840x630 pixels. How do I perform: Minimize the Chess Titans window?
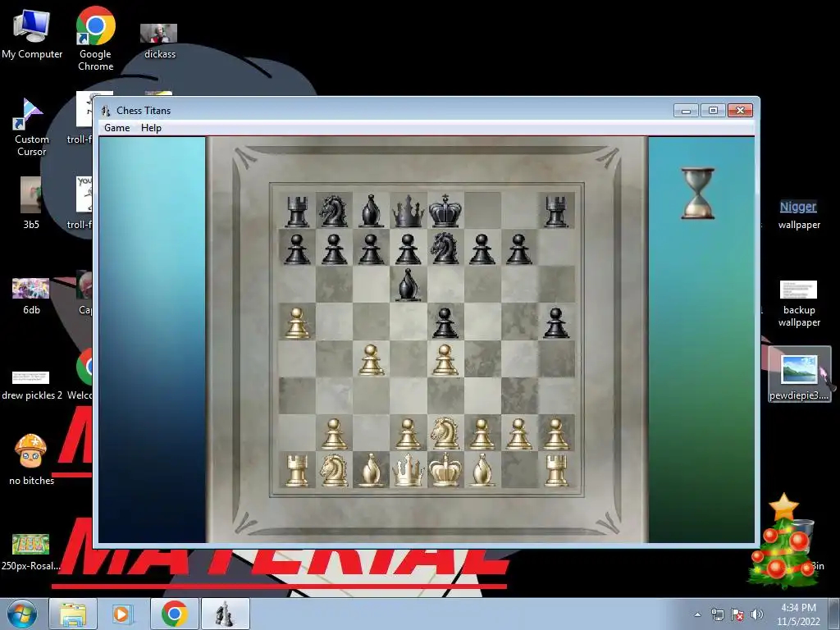(687, 111)
